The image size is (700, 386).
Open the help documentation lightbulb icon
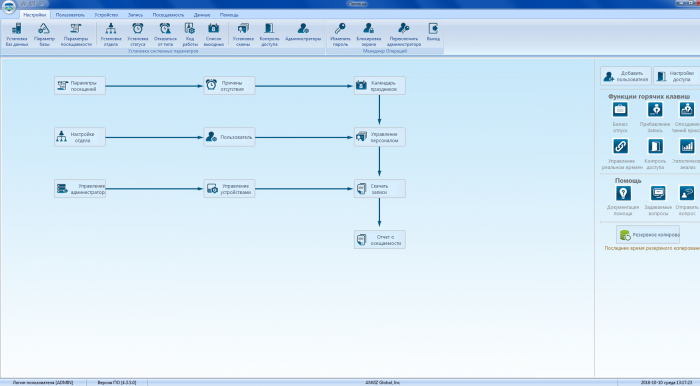click(x=623, y=193)
